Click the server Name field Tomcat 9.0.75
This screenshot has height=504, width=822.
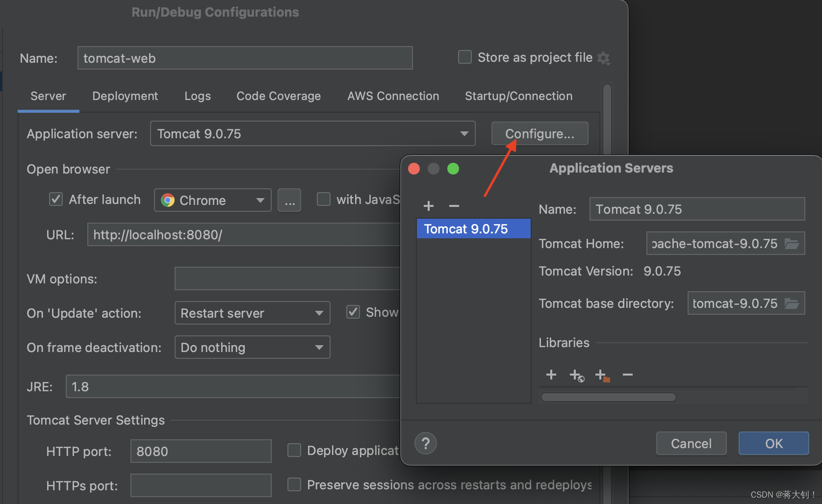pyautogui.click(x=697, y=209)
